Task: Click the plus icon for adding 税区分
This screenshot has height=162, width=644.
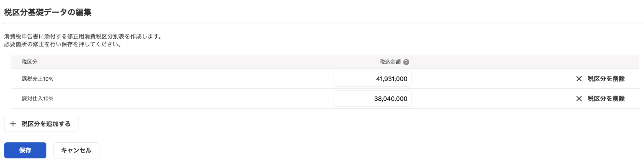Action: 13,124
